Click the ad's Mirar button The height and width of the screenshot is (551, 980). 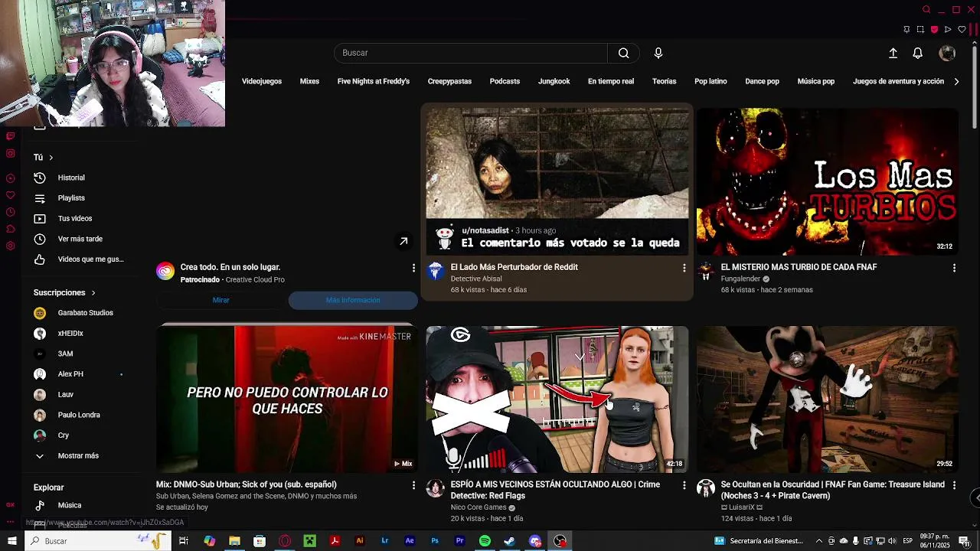(220, 300)
